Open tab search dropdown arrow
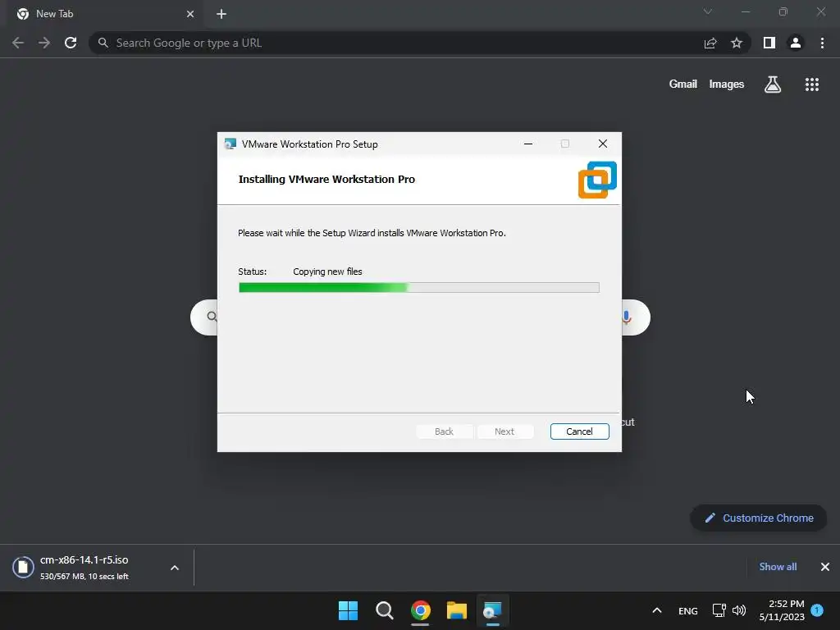Viewport: 840px width, 630px height. coord(708,11)
